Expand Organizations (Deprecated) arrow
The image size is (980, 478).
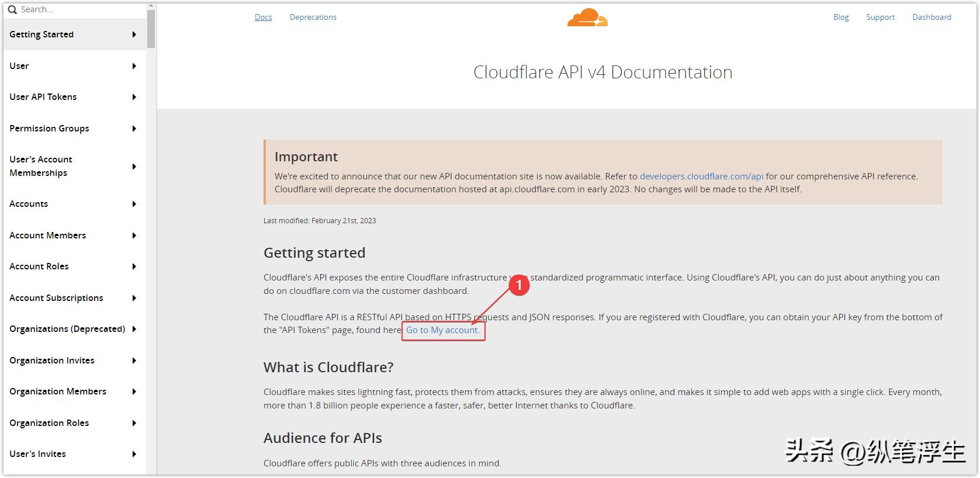coord(134,329)
